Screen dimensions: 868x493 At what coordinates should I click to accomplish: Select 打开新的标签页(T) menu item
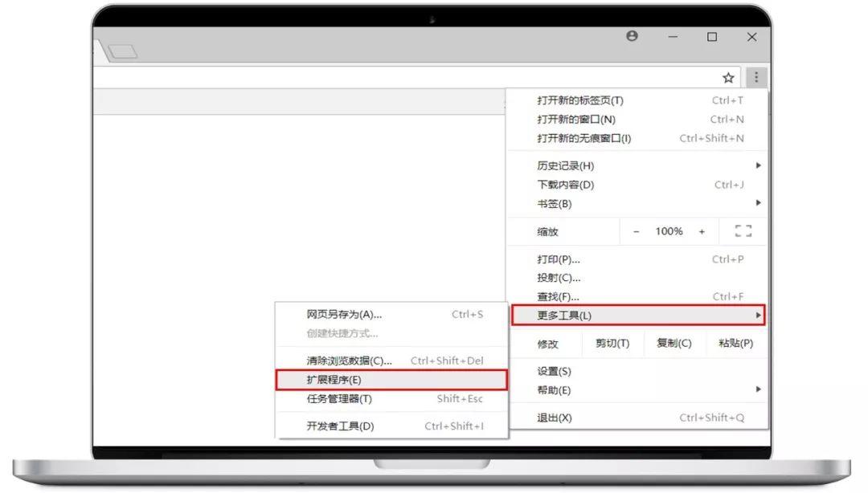point(637,100)
